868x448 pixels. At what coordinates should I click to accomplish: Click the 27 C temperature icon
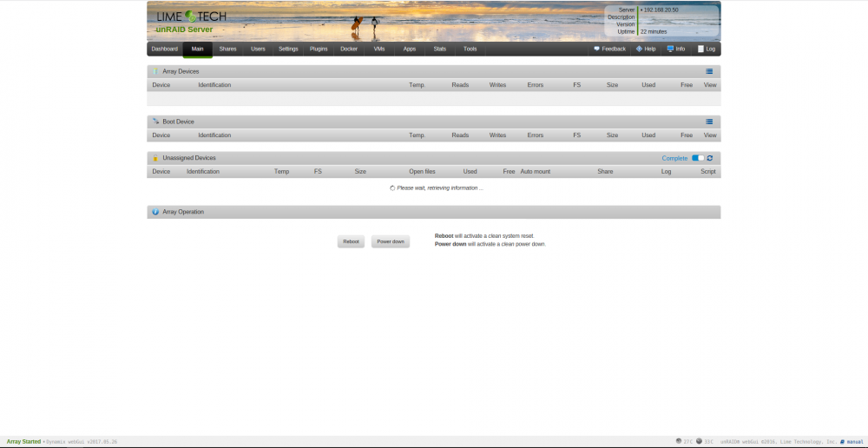click(x=679, y=441)
